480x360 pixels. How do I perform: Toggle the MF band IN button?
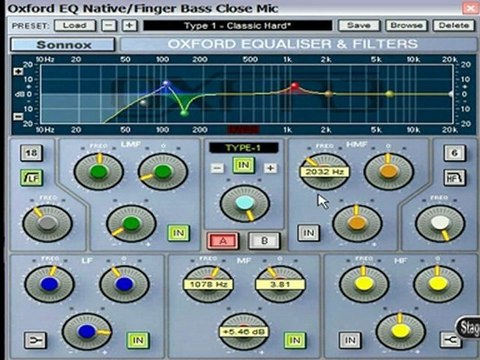(295, 340)
